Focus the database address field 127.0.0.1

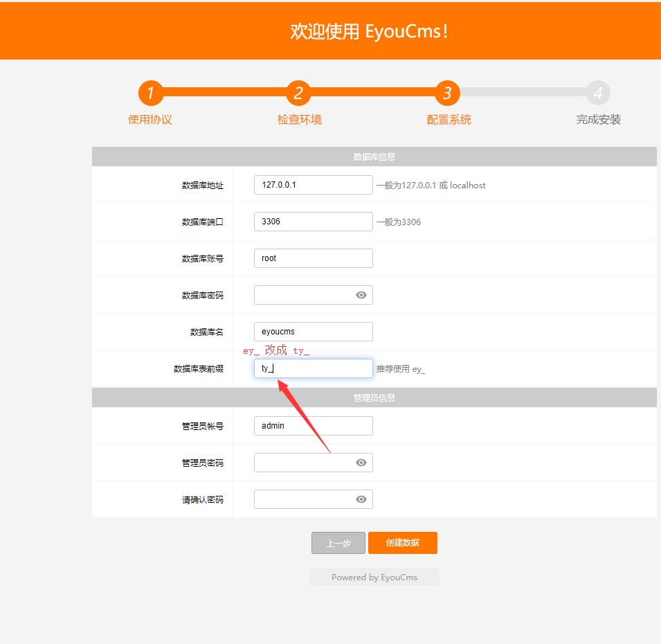click(314, 185)
